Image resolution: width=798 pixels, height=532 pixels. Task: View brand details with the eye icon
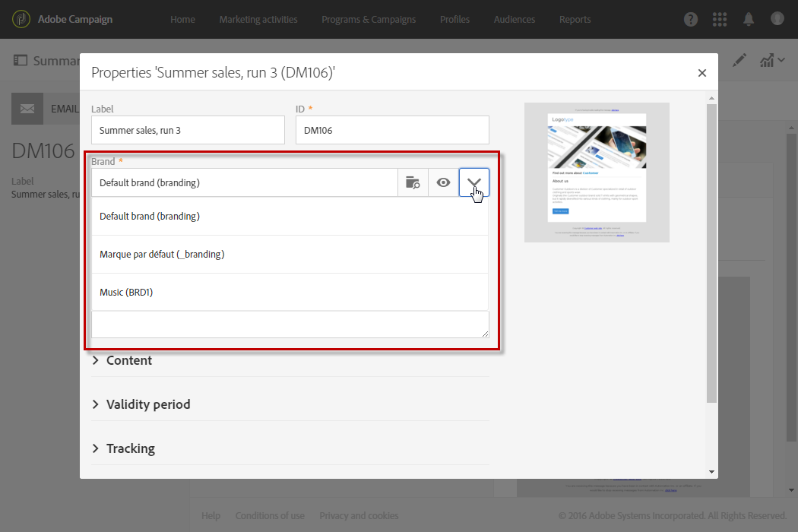click(x=443, y=182)
